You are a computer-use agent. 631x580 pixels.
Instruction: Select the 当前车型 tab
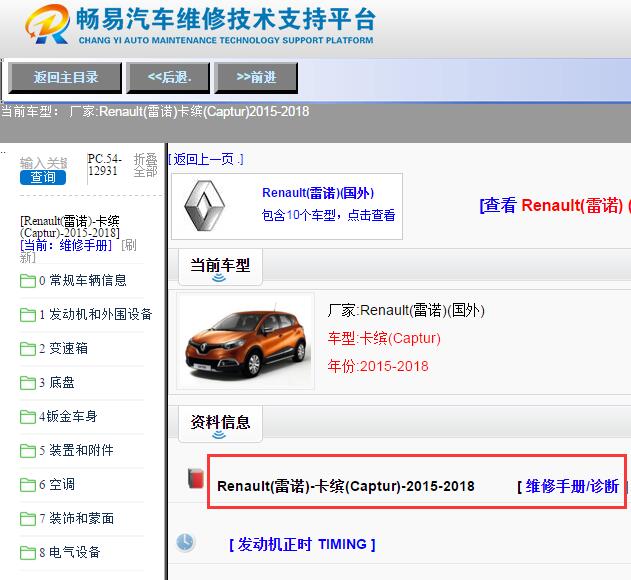[220, 266]
